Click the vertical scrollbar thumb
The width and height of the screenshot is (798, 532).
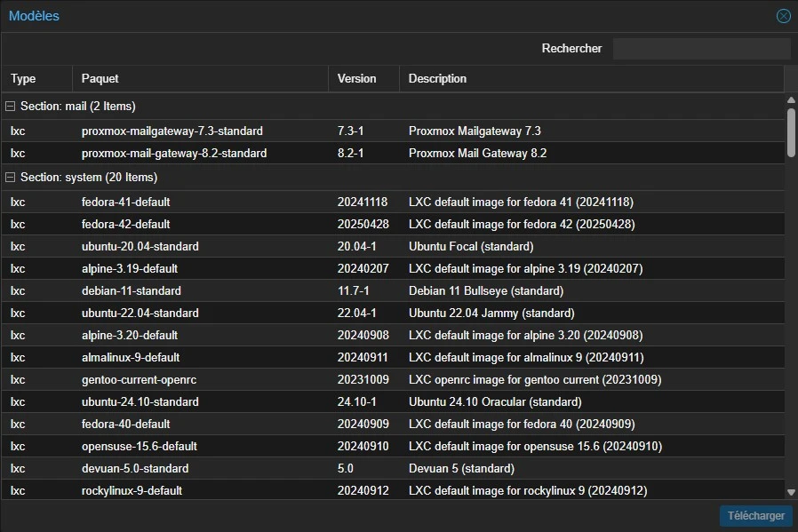click(791, 132)
